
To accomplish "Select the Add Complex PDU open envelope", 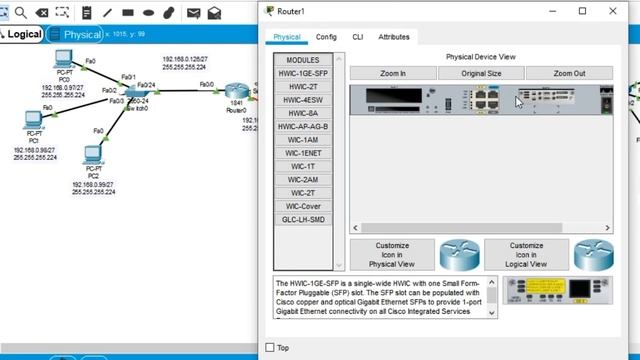I will (214, 13).
